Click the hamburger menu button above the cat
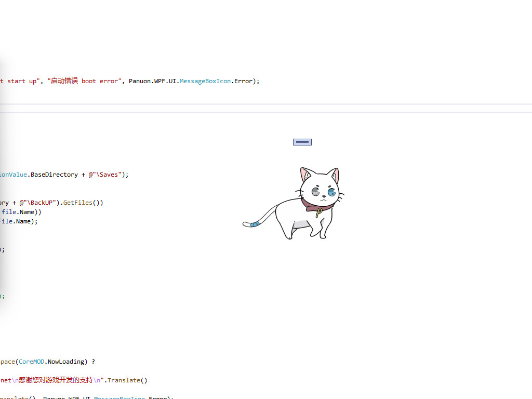 pyautogui.click(x=302, y=141)
